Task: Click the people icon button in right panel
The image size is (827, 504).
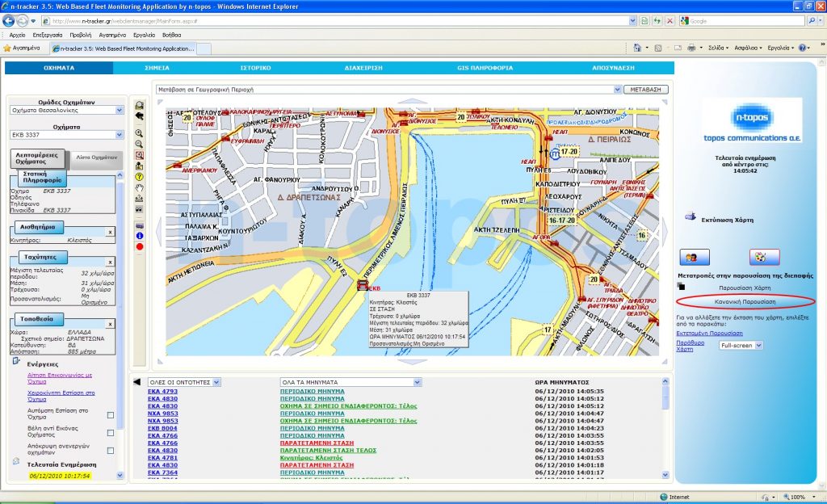Action: [694, 258]
